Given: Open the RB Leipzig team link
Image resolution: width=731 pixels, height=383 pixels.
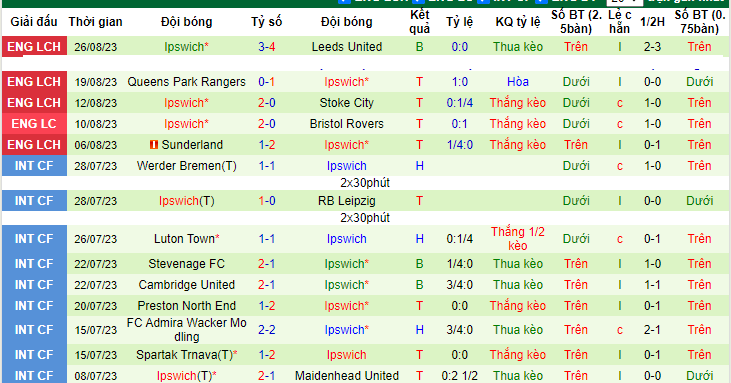Looking at the screenshot, I should [x=347, y=201].
